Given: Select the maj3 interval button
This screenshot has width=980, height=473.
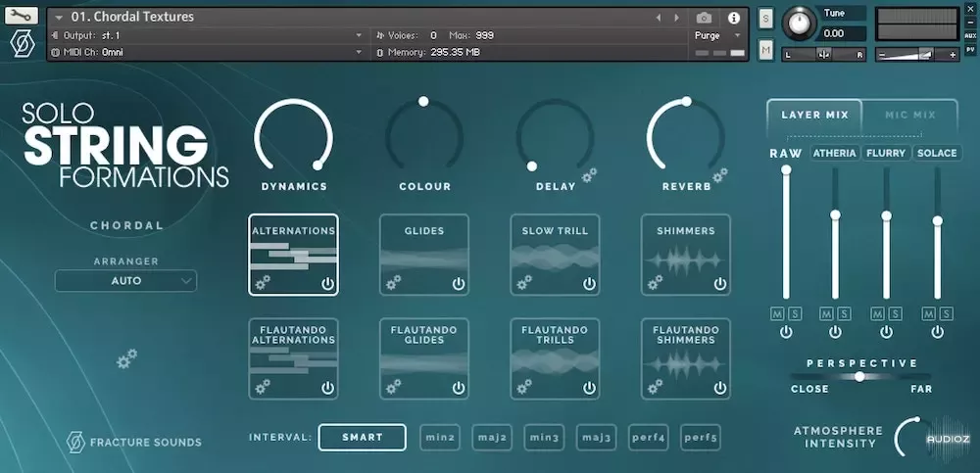Looking at the screenshot, I should click(x=596, y=438).
